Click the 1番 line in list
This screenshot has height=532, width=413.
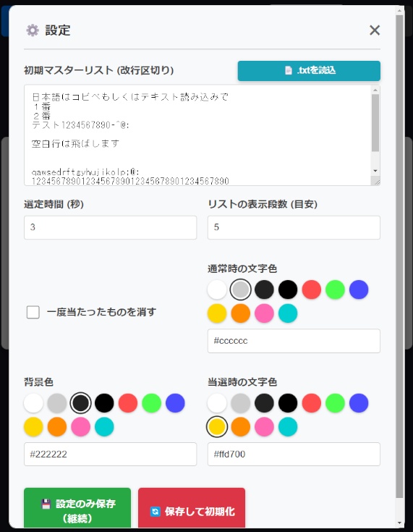[41, 106]
